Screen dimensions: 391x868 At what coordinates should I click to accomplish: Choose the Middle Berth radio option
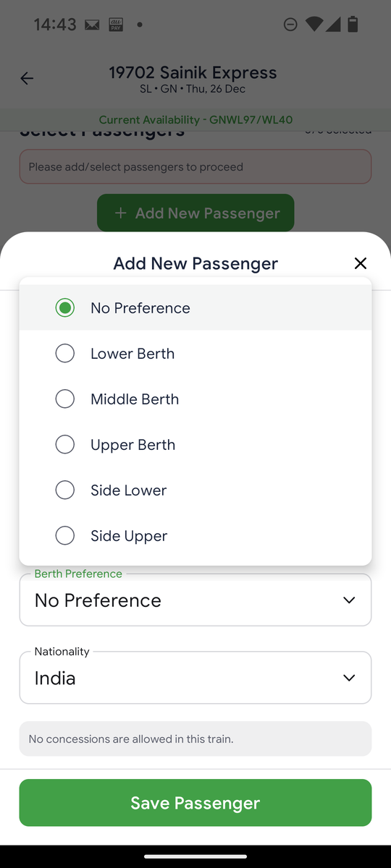[x=64, y=399]
